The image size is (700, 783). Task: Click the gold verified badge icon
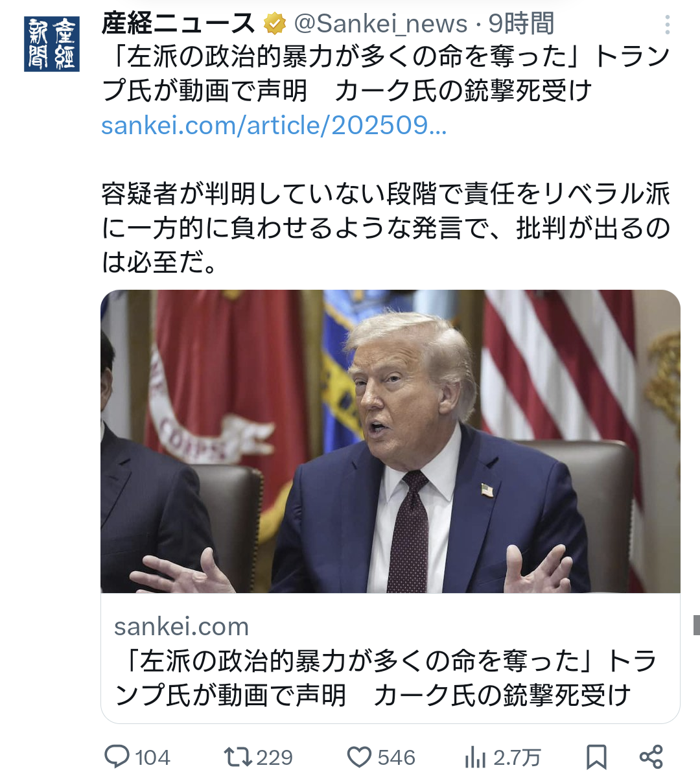tap(275, 25)
